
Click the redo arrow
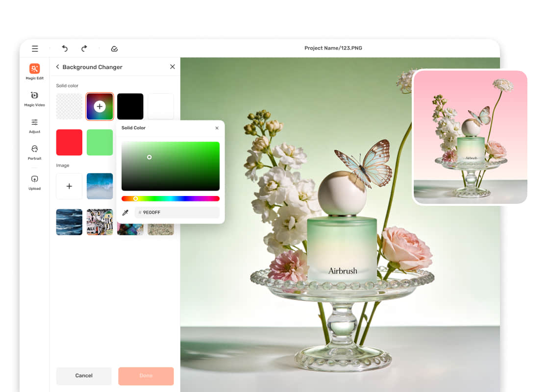point(84,49)
